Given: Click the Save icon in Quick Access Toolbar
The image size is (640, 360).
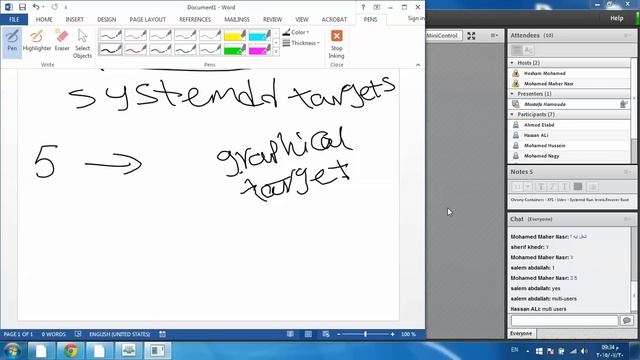Looking at the screenshot, I should 22,7.
